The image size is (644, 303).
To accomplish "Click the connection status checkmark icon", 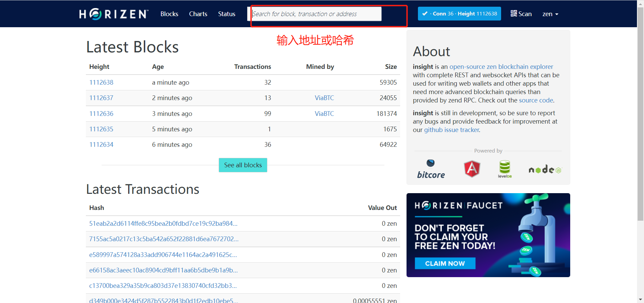I will [425, 14].
